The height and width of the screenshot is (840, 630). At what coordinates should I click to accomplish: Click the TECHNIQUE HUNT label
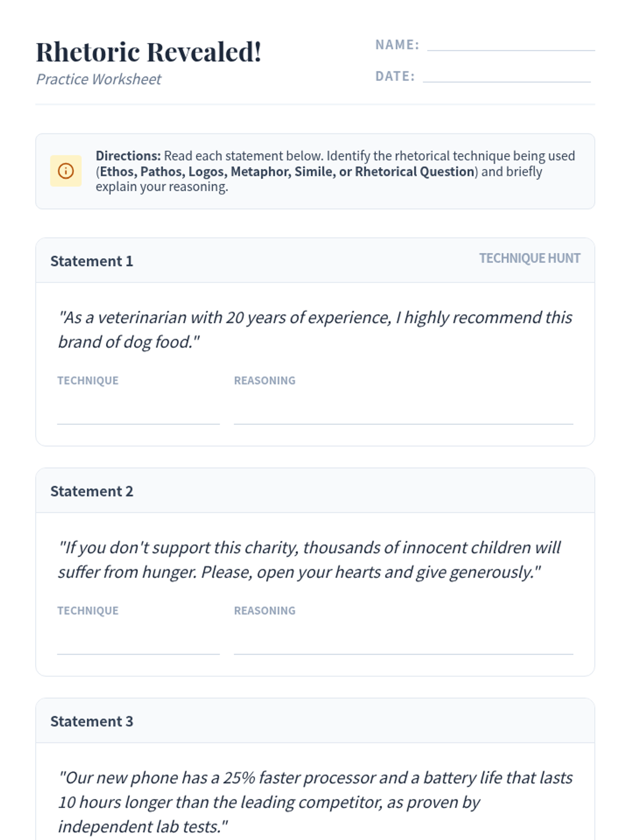coord(529,258)
